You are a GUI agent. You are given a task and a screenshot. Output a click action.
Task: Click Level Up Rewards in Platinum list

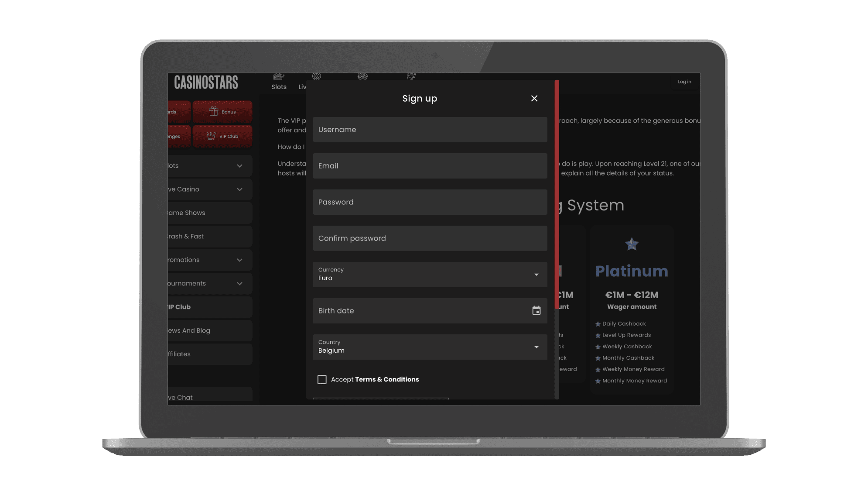(x=626, y=335)
